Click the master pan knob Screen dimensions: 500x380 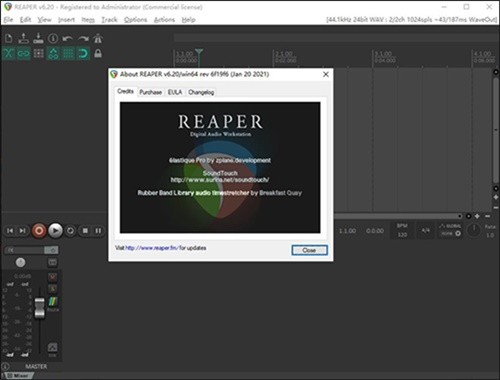coord(20,263)
